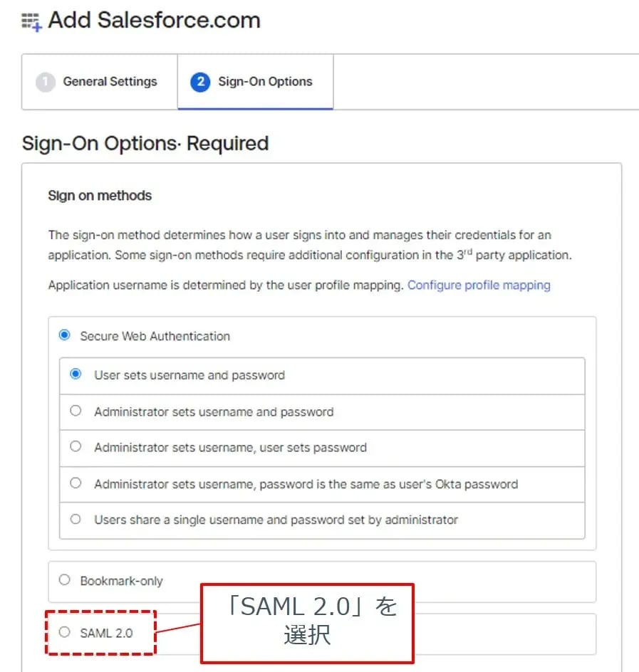The image size is (639, 672).
Task: Select the Secure Web Authentication radio button
Action: 65,335
